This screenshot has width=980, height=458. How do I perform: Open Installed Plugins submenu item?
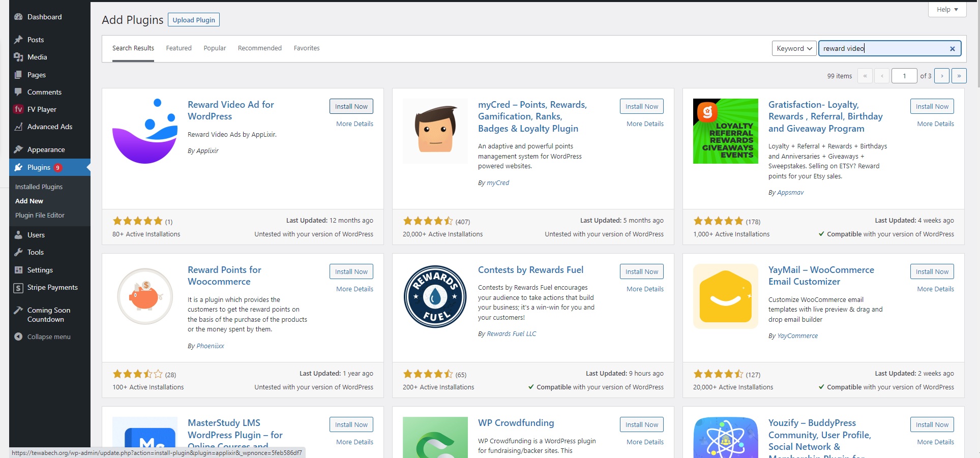[x=39, y=187]
